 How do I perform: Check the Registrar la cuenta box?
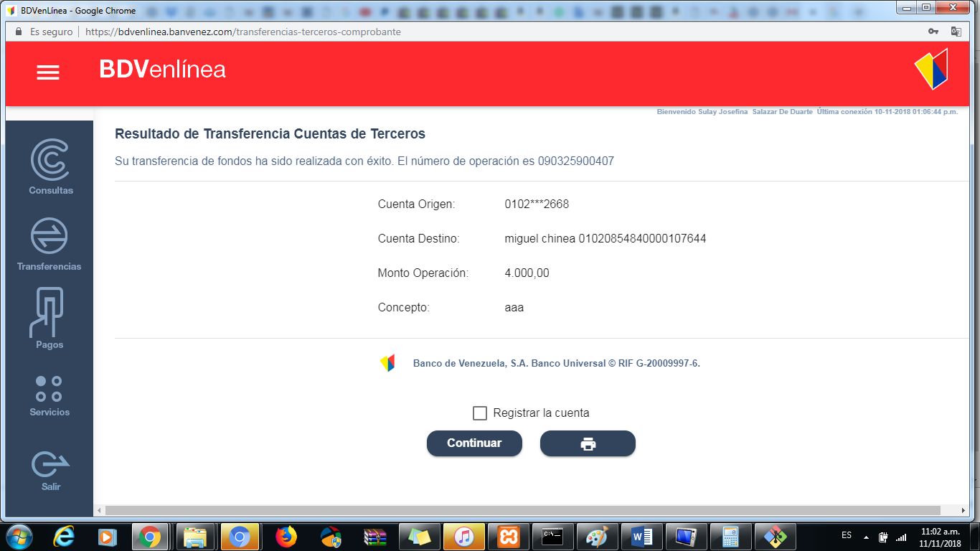pos(480,413)
